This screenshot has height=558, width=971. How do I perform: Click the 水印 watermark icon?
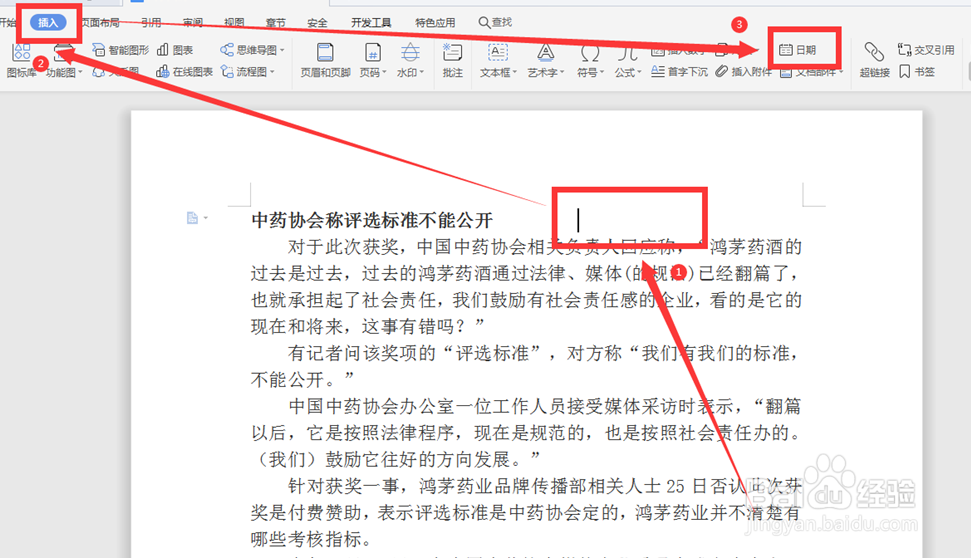[410, 53]
